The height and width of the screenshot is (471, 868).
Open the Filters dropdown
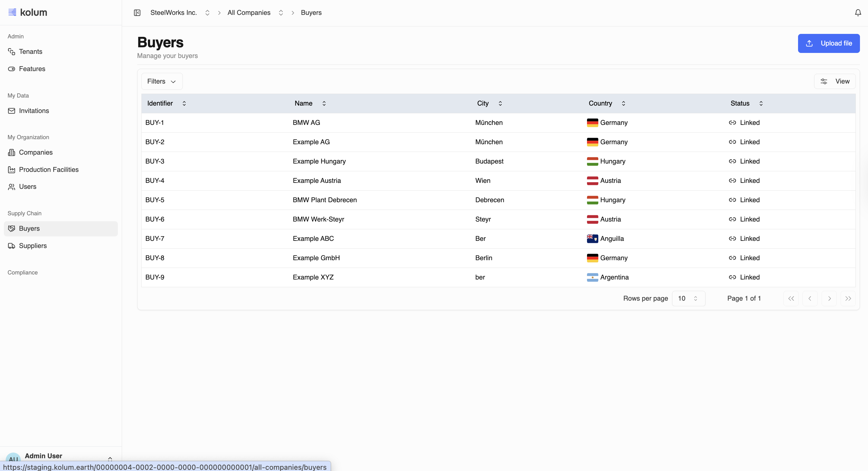(x=162, y=81)
